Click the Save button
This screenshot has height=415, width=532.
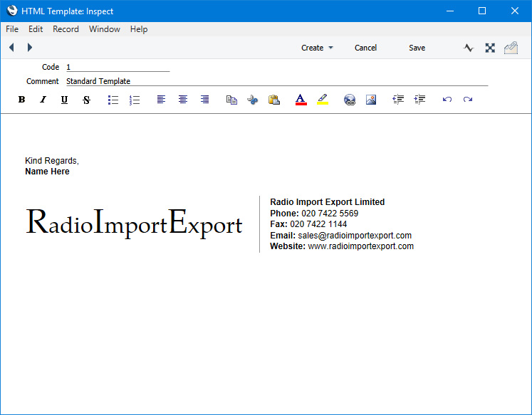point(417,48)
